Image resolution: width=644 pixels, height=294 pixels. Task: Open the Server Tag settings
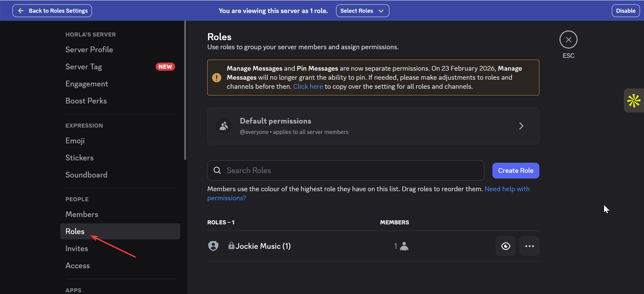pos(84,67)
